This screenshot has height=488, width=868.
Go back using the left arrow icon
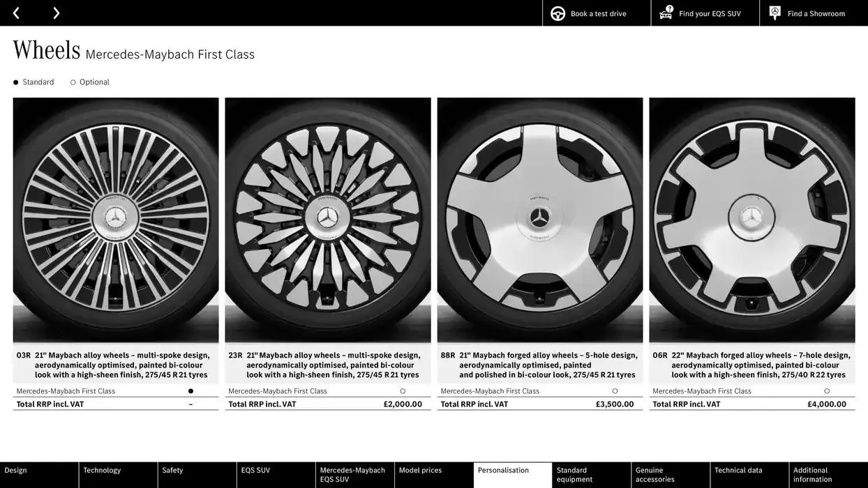(x=14, y=11)
